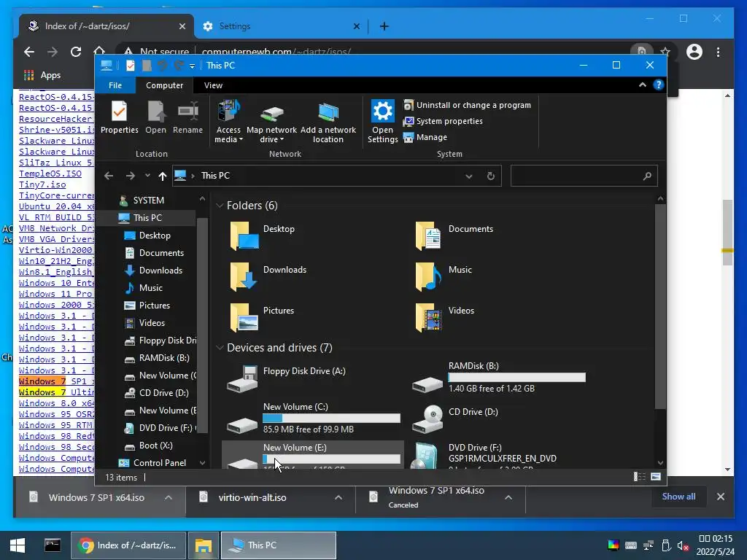This screenshot has height=560, width=747.
Task: Open the Map network drive dropdown
Action: coord(271,122)
